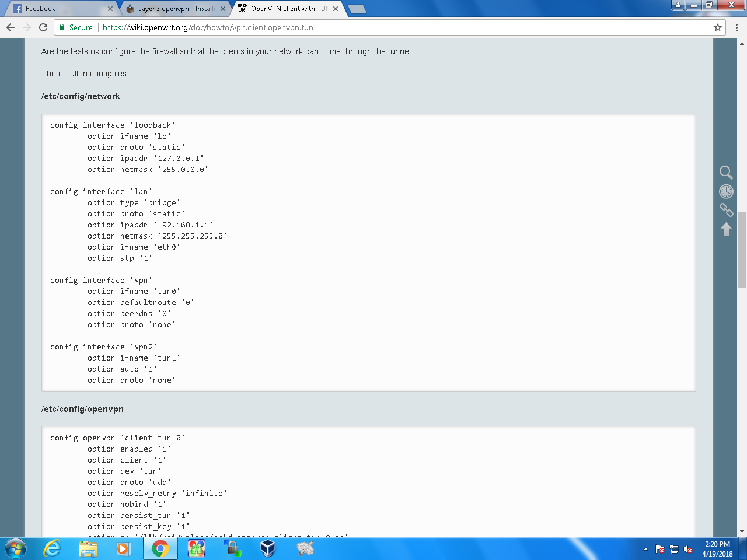Click the line option netmask '255.255.255.0'
The width and height of the screenshot is (747, 560).
(x=157, y=236)
